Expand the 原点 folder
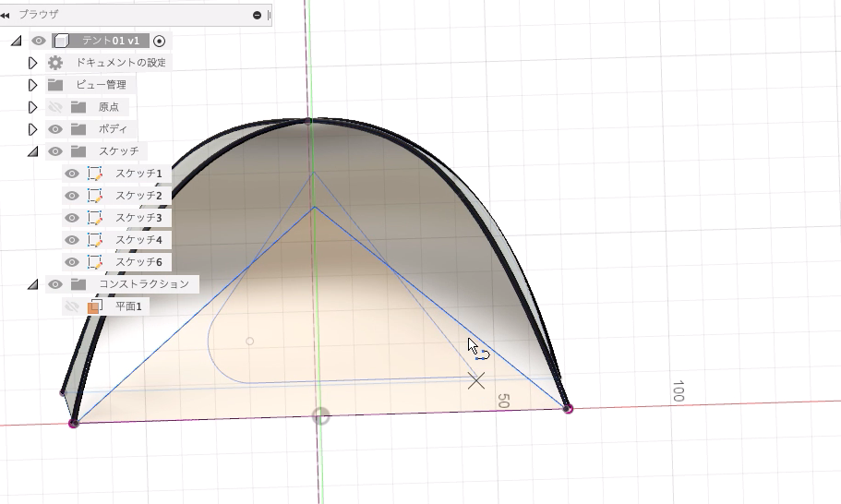The height and width of the screenshot is (504, 841). coord(32,107)
